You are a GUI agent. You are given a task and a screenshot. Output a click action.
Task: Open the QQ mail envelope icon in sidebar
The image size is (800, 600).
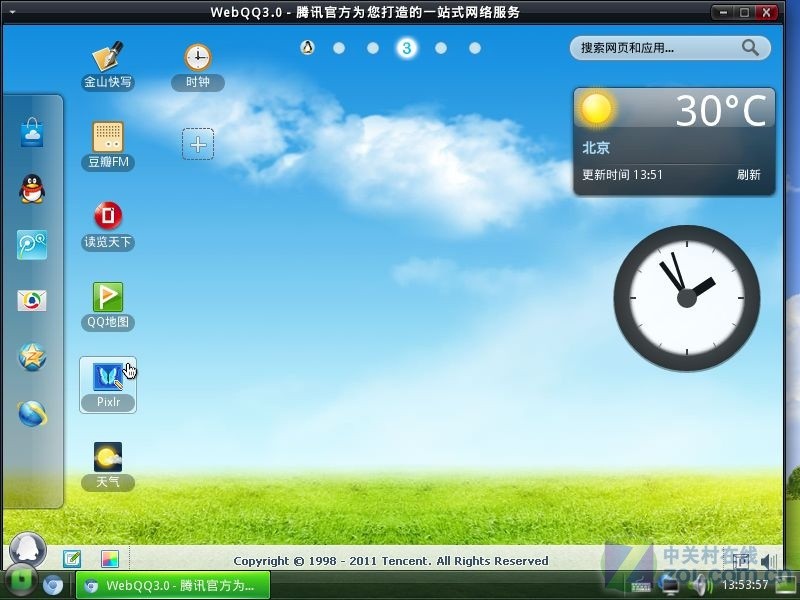pos(32,301)
